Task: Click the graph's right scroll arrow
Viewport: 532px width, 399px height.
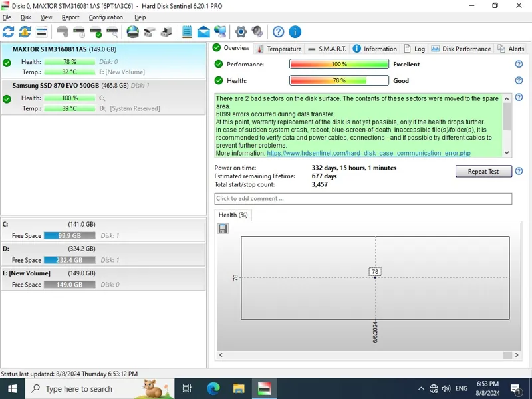Action: coord(517,355)
